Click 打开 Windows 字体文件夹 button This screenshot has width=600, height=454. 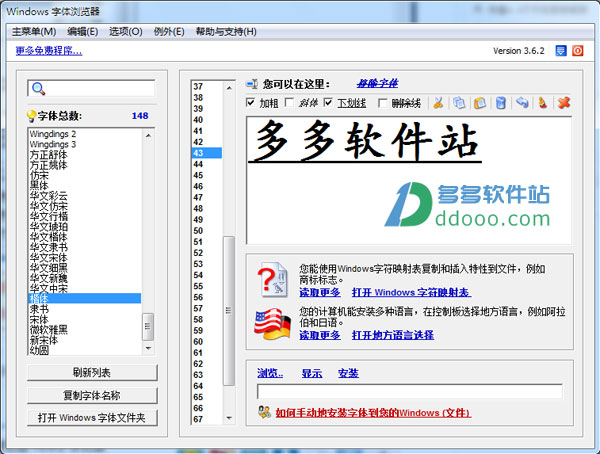(92, 418)
